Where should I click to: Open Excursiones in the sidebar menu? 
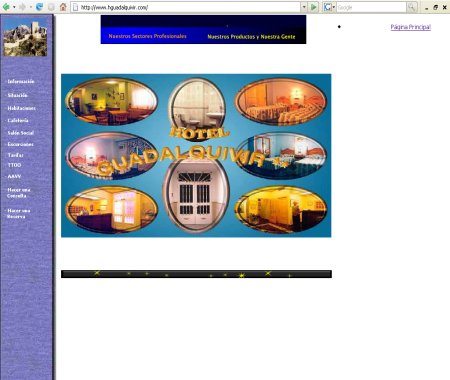pyautogui.click(x=20, y=144)
